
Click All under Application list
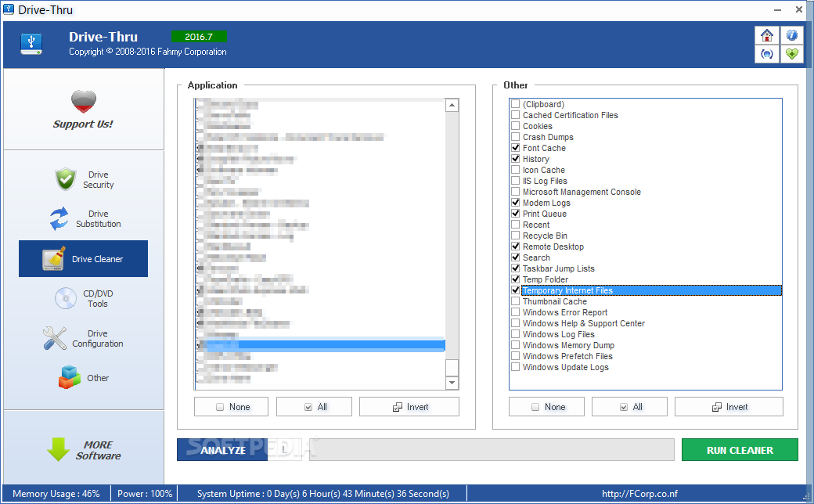point(314,407)
